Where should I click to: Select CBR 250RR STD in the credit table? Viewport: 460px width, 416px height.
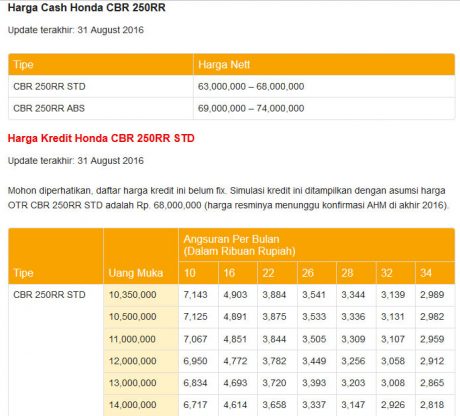(x=49, y=295)
